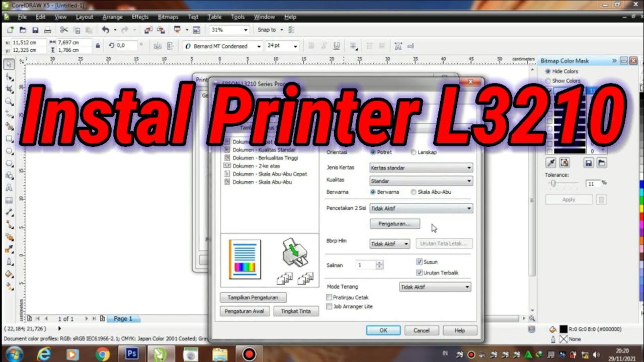Open the Kualitas dropdown
Screen dimensions: 644x362
(421, 180)
